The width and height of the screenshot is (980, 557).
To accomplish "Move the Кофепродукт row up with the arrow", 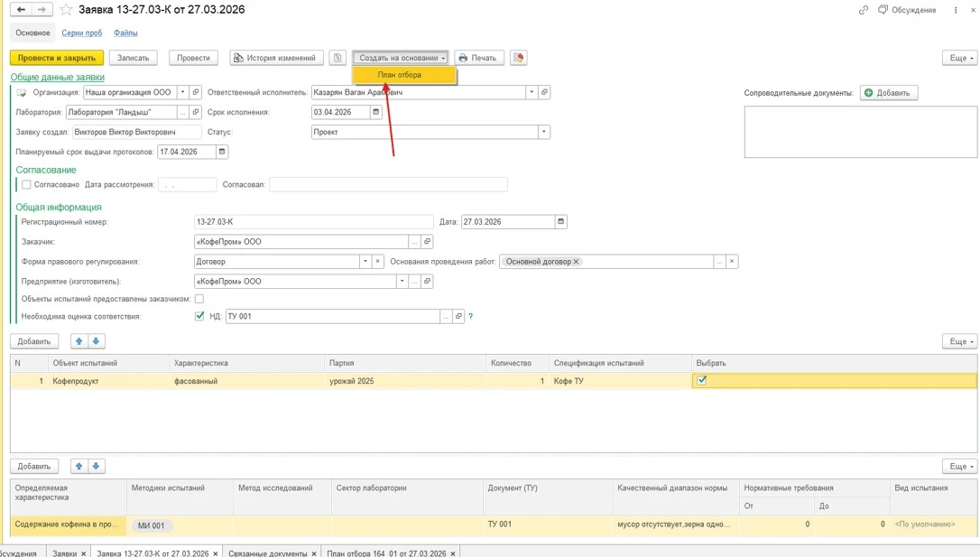I will (x=79, y=341).
